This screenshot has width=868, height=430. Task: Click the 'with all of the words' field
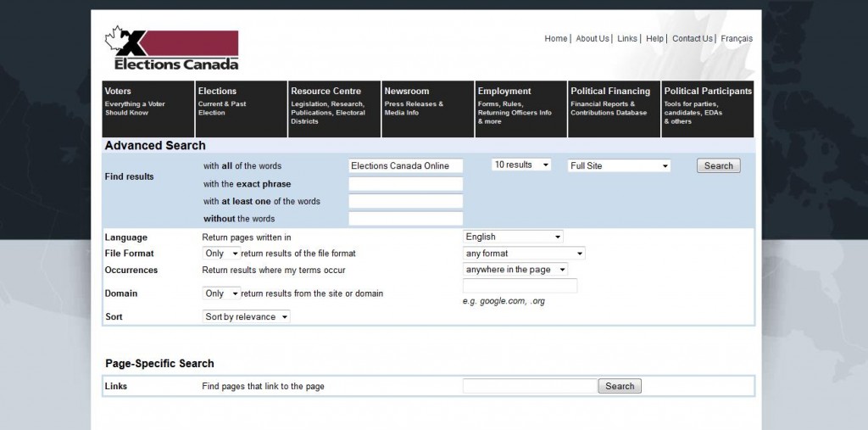406,165
